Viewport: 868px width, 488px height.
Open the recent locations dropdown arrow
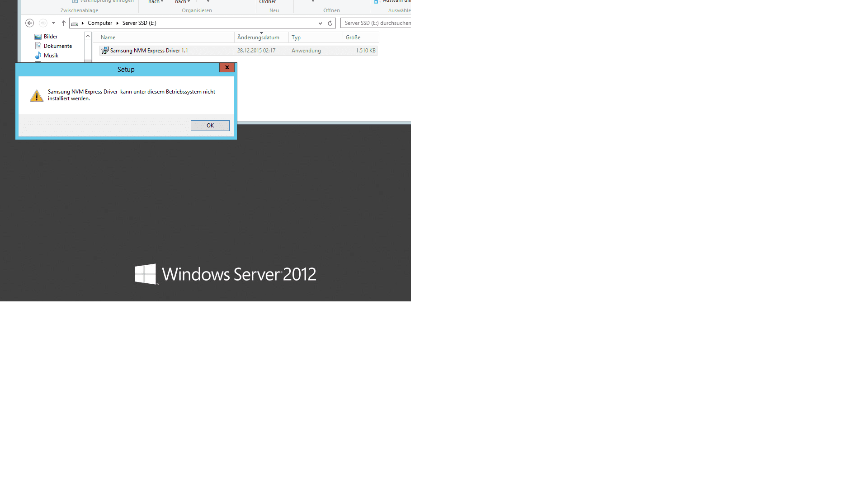[x=53, y=23]
